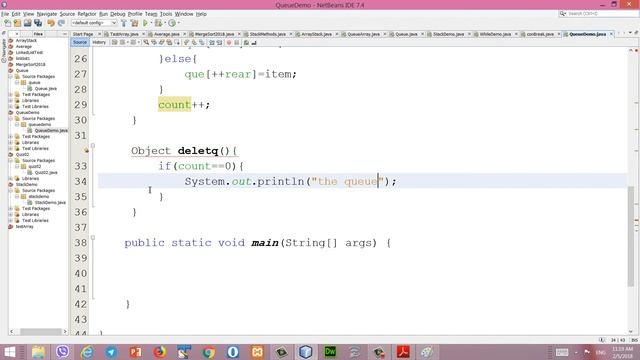Open the Navigator side tab
This screenshot has height=360, width=640.
[4, 51]
